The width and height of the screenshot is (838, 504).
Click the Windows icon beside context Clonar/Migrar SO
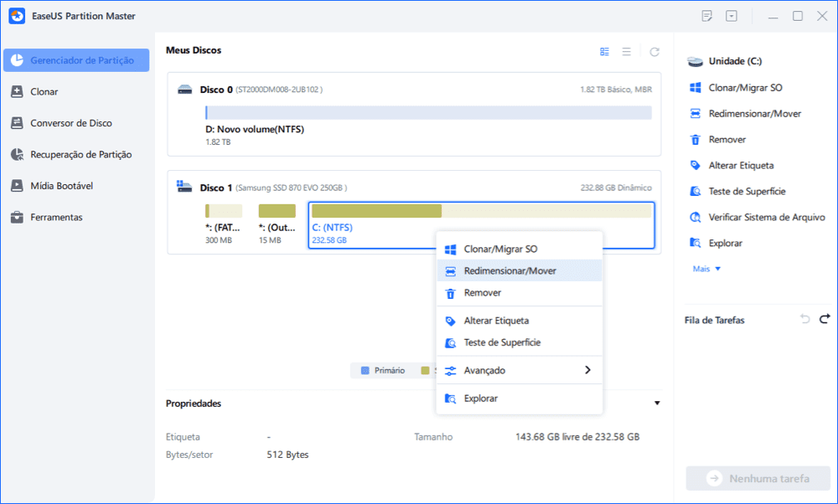(x=451, y=249)
